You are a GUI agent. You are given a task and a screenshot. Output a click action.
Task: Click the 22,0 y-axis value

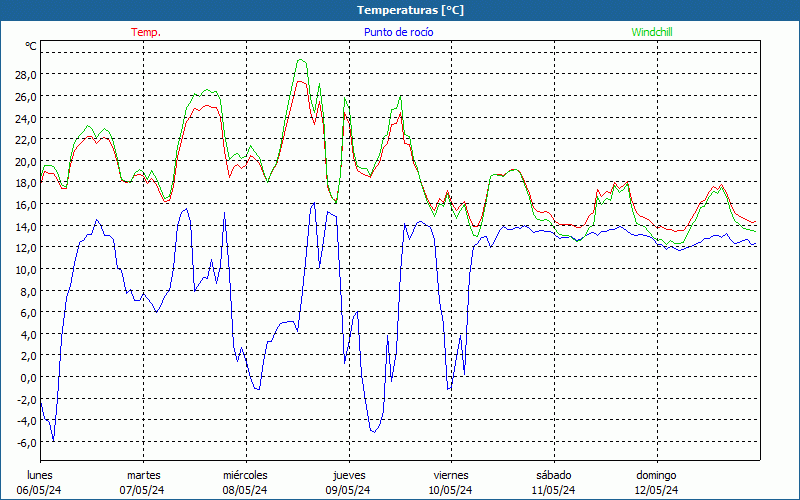pyautogui.click(x=26, y=140)
